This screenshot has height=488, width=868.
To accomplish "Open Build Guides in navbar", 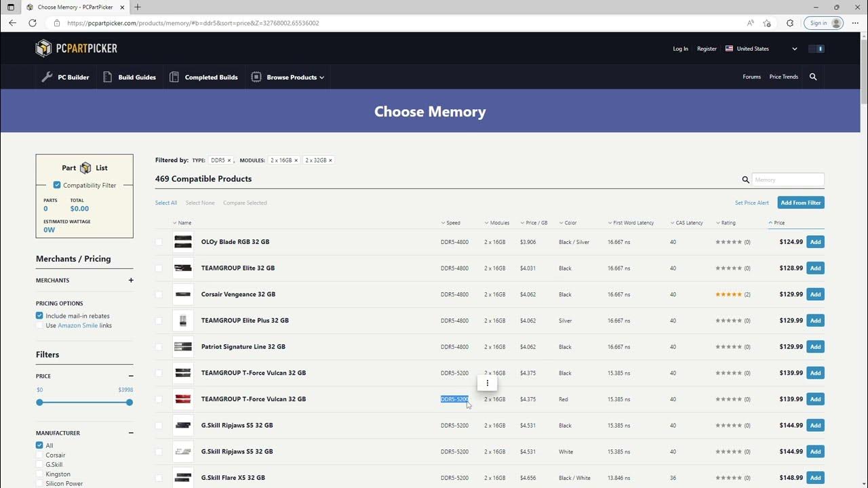I will 130,77.
